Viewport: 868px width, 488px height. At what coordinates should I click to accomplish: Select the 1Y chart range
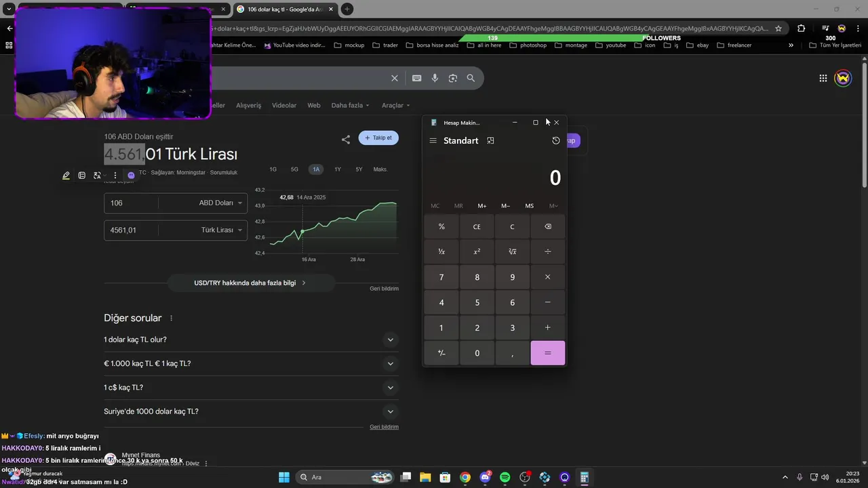tap(338, 169)
